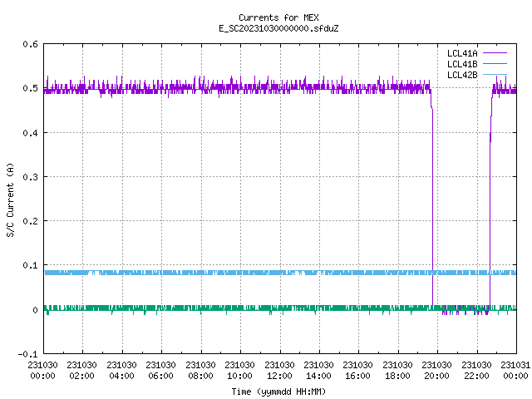Click the LCL41B legend label
Viewport: 532px width, 399px height.
pos(462,64)
